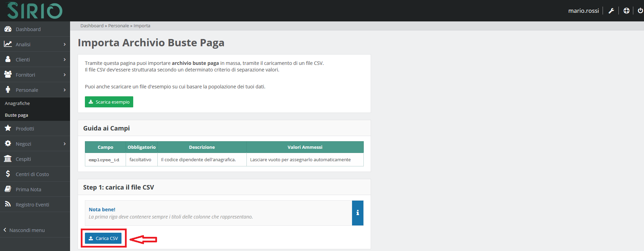Open the Anagrafiche submenu item
The image size is (644, 251).
coord(17,104)
